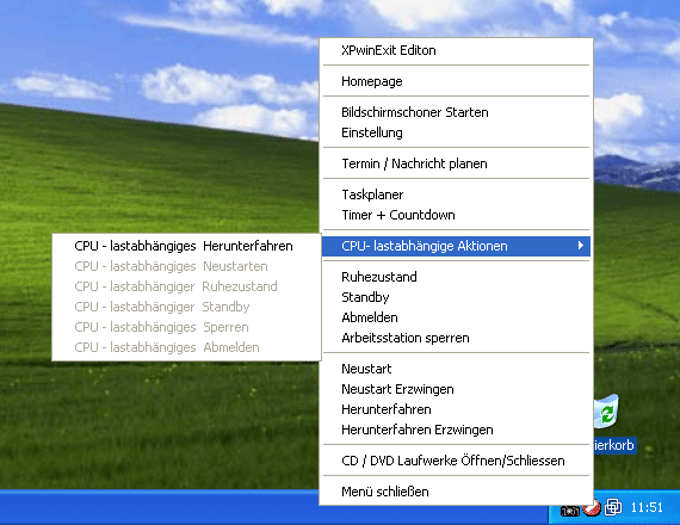The height and width of the screenshot is (525, 680).
Task: Select Termin / Nachricht planen
Action: coord(456,164)
